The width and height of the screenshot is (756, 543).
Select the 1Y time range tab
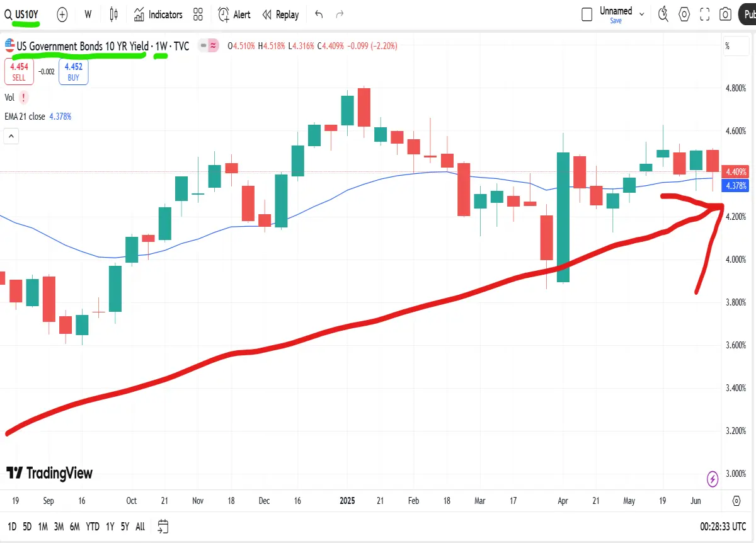tap(110, 527)
